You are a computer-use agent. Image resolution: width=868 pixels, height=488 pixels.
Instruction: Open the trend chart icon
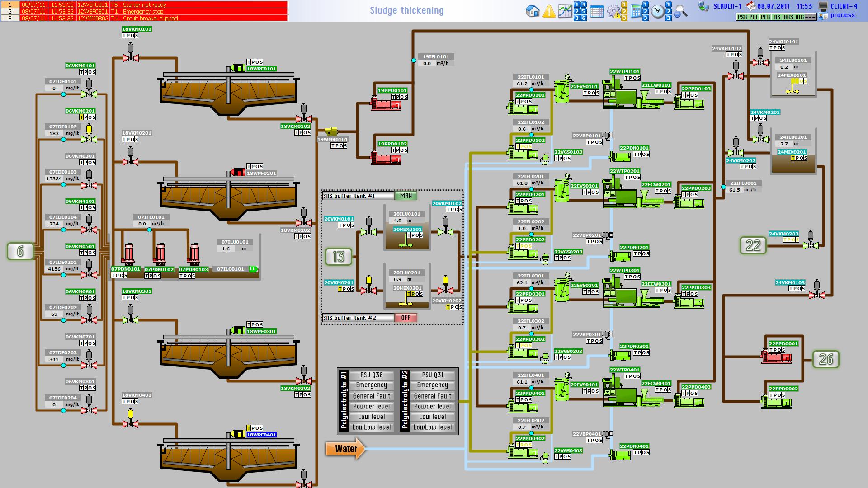coord(565,11)
